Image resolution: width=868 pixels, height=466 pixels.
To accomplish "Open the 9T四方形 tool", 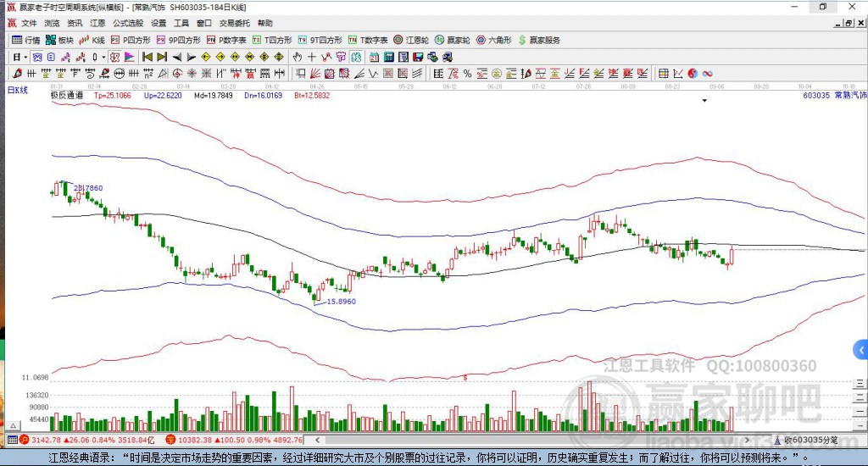I will (x=320, y=40).
